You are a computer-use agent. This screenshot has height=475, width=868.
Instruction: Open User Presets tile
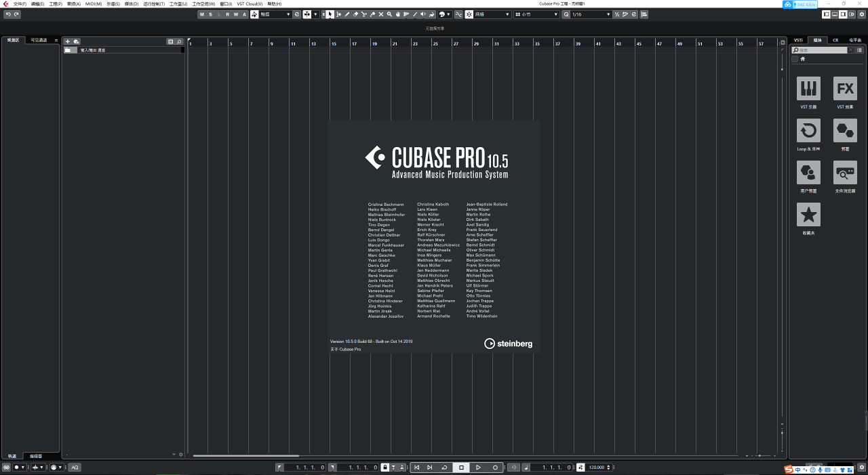(x=808, y=173)
